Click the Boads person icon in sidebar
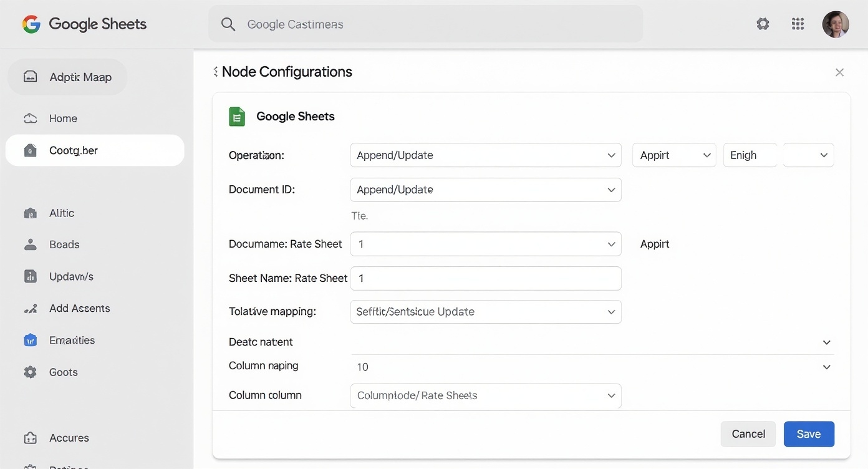 tap(30, 244)
